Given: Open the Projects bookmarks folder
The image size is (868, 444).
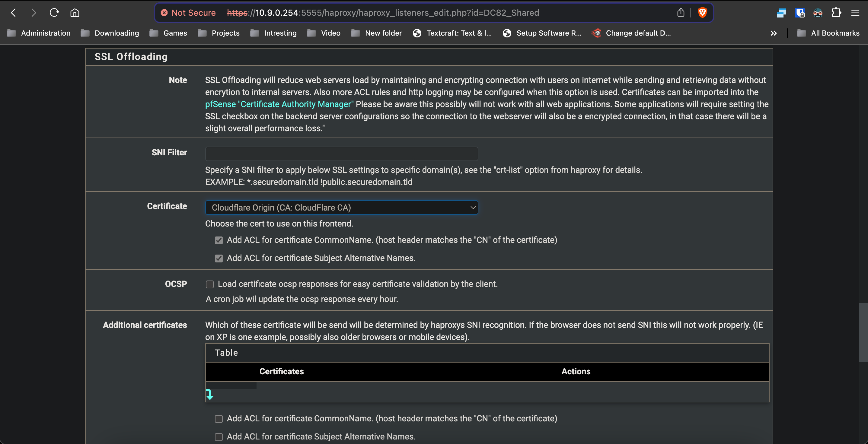Looking at the screenshot, I should click(219, 33).
